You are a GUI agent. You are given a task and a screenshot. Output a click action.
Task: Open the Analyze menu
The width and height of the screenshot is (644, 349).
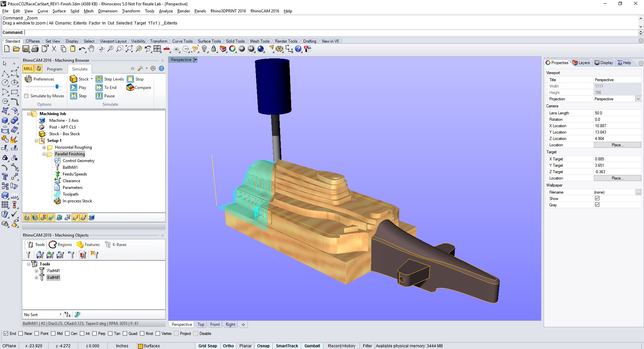coord(166,11)
